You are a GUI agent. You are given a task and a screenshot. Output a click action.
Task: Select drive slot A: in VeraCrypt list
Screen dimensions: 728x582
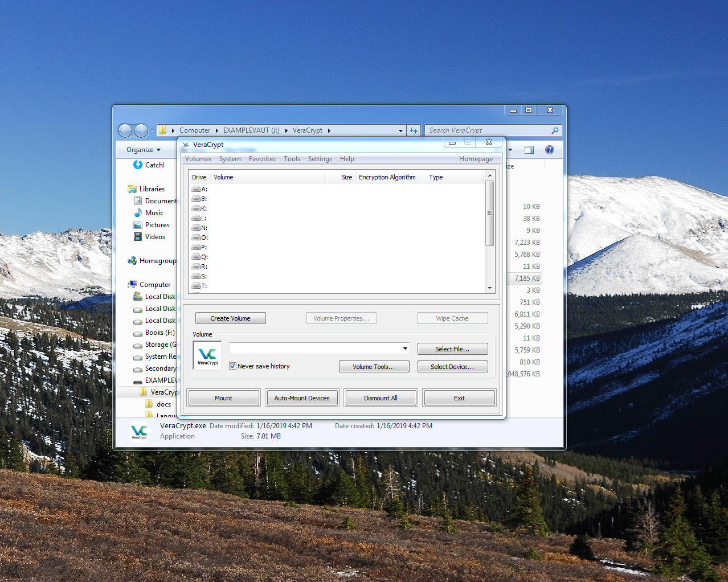(x=200, y=189)
